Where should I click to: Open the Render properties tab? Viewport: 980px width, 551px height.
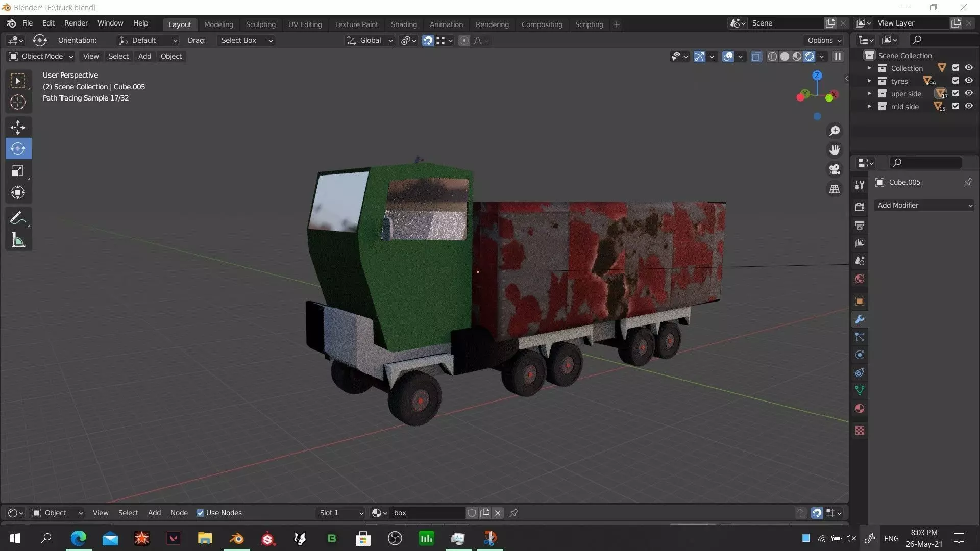tap(860, 207)
